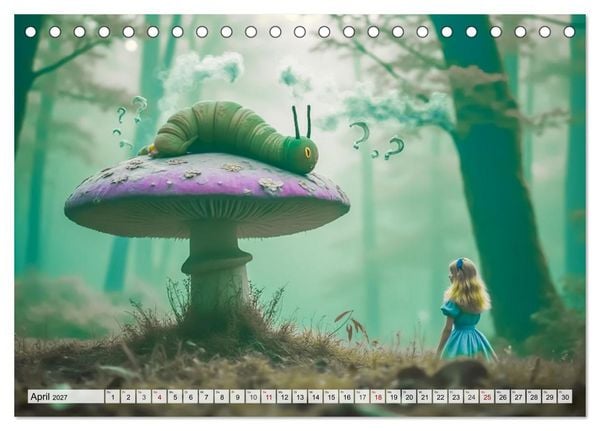Select date cell 3 in calendar strip
The width and height of the screenshot is (600, 431).
pyautogui.click(x=144, y=397)
